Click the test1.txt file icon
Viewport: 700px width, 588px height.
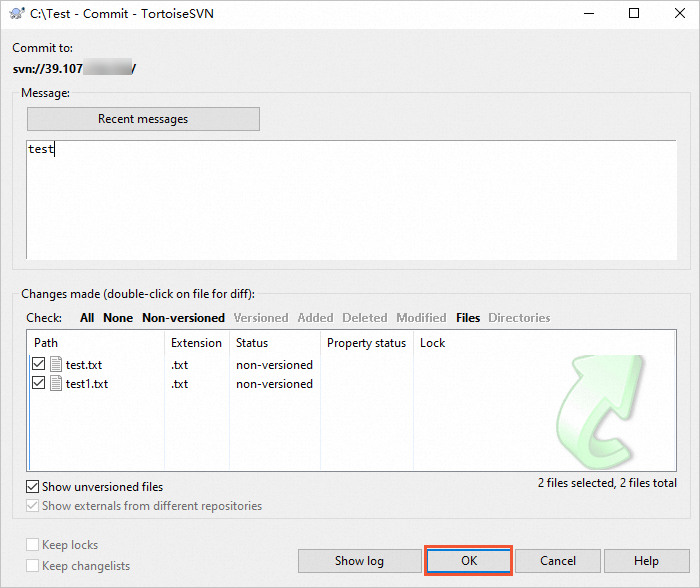(56, 383)
